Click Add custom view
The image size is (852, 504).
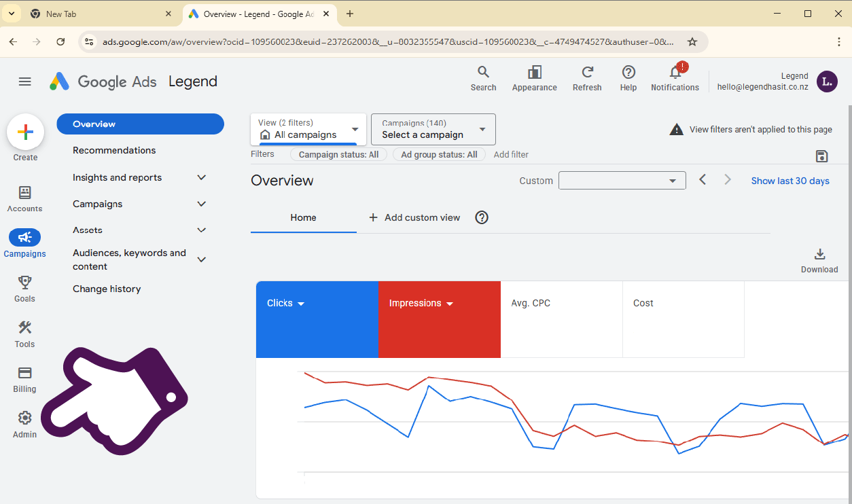[x=414, y=217]
